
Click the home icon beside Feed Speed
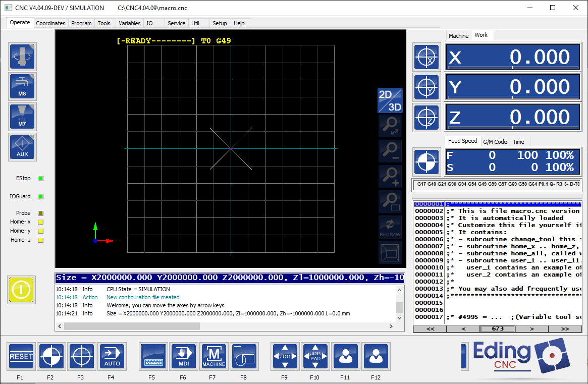click(x=427, y=162)
